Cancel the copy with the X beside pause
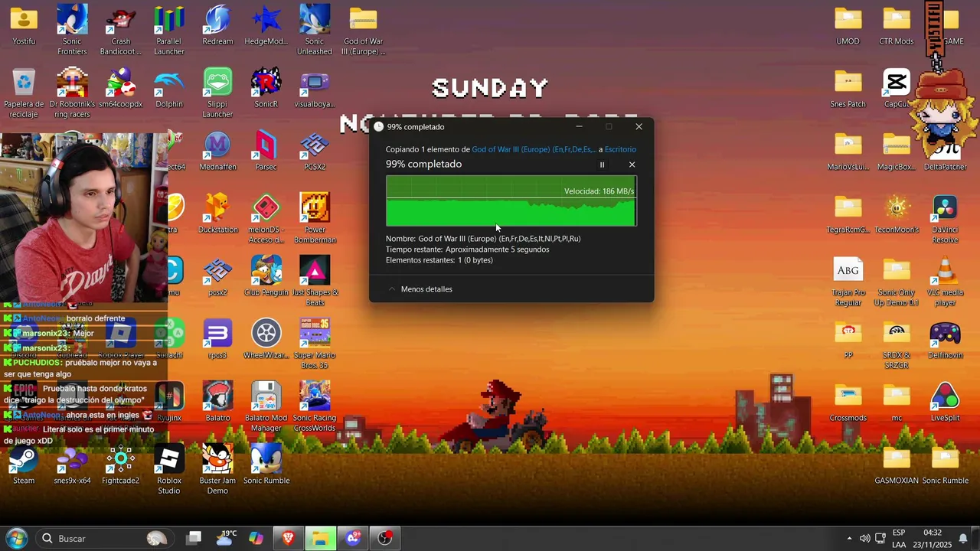Image resolution: width=980 pixels, height=551 pixels. point(632,165)
